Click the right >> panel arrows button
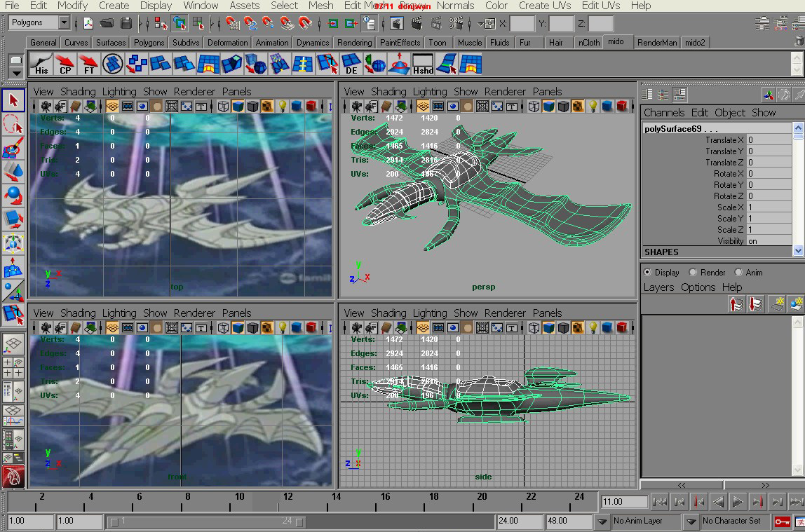Viewport: 805px width, 532px height. [765, 485]
